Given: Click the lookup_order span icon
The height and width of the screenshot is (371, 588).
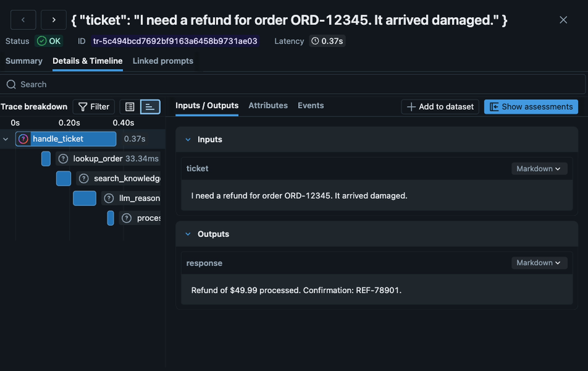Looking at the screenshot, I should 63,159.
